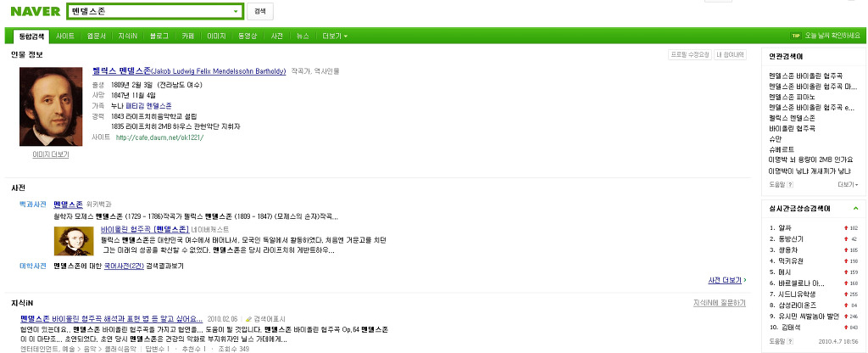This screenshot has width=868, height=353.
Task: Click the 프로필 수정요청 button
Action: pyautogui.click(x=689, y=55)
